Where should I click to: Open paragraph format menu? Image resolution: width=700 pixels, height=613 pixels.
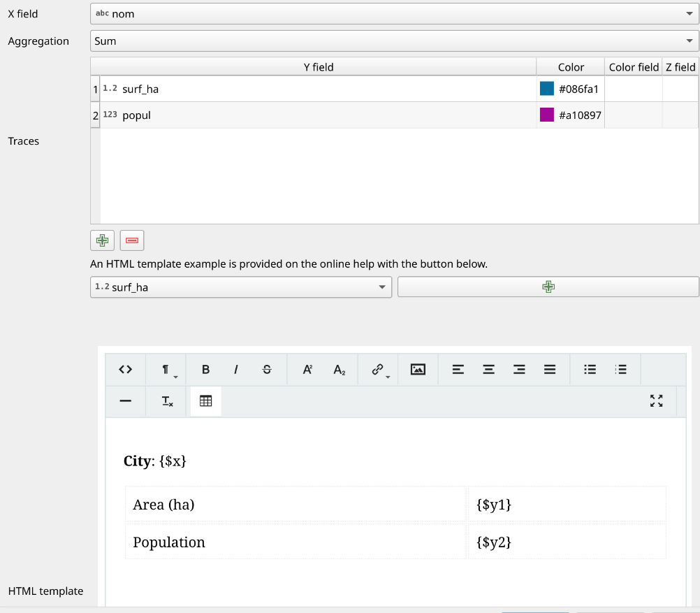166,370
